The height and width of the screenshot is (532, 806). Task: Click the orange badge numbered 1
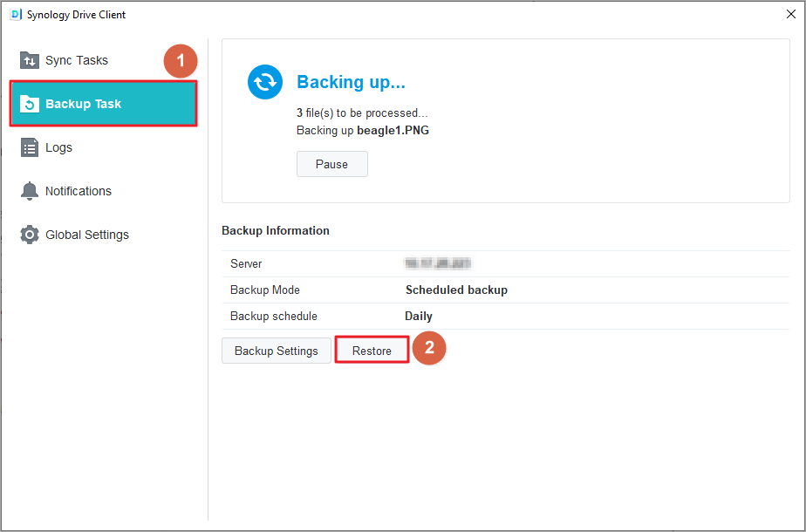(181, 61)
